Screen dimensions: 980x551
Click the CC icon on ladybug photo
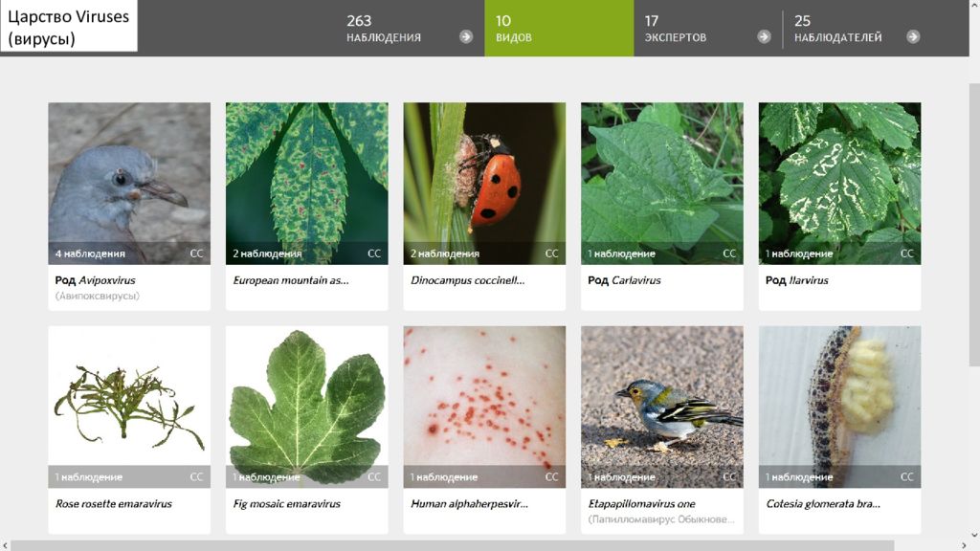coord(551,253)
